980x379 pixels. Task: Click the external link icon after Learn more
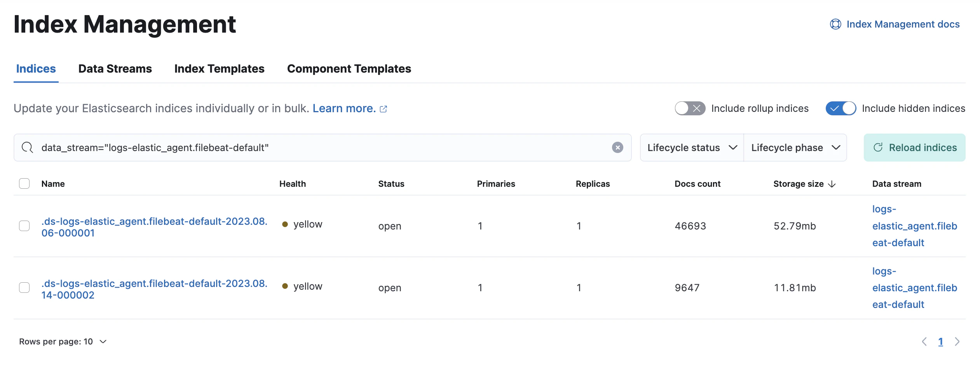tap(384, 109)
